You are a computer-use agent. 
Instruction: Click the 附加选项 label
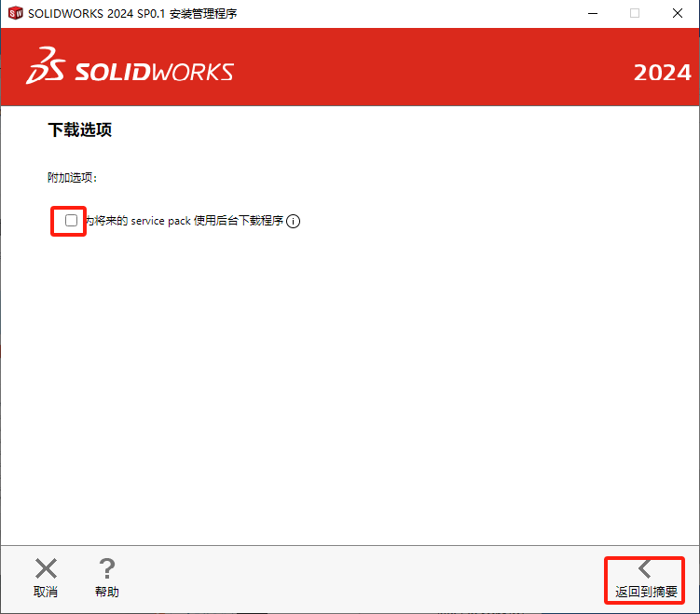pos(73,178)
